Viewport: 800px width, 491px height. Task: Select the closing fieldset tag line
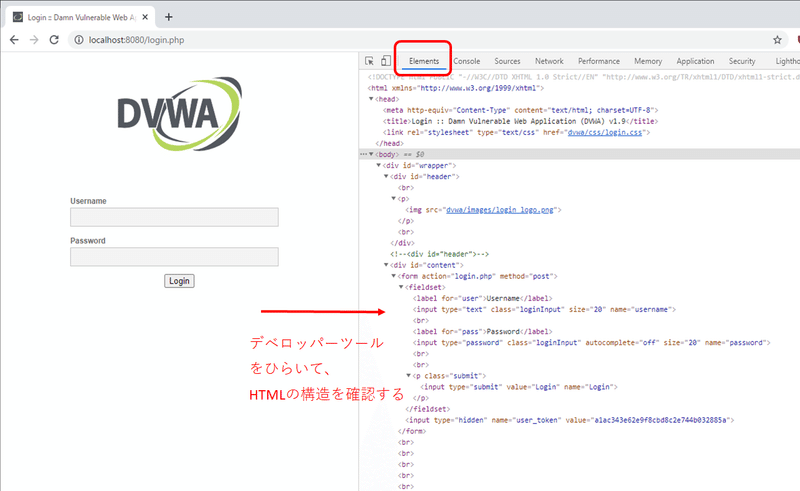click(x=428, y=409)
